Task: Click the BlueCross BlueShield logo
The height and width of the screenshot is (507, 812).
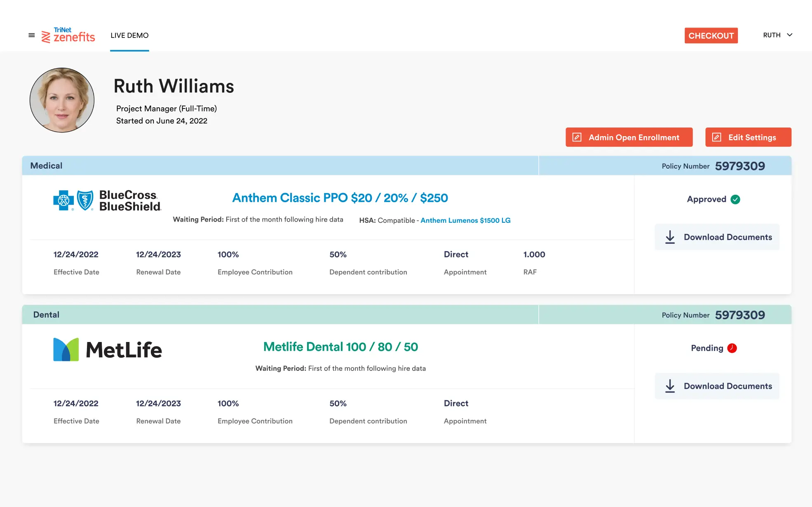Action: coord(107,200)
